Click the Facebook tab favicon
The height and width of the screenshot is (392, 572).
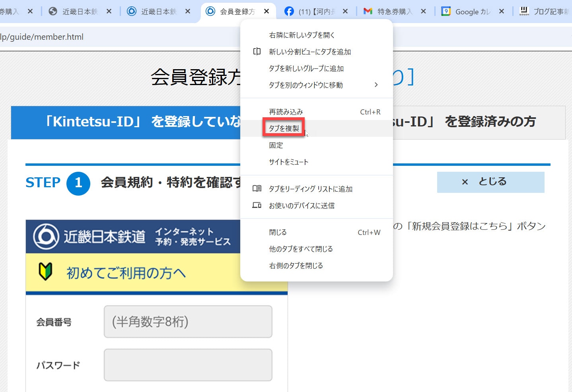point(289,12)
